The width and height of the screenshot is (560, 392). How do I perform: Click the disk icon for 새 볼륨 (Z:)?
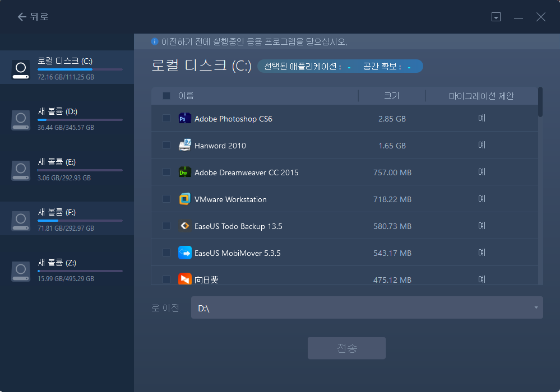(x=21, y=272)
